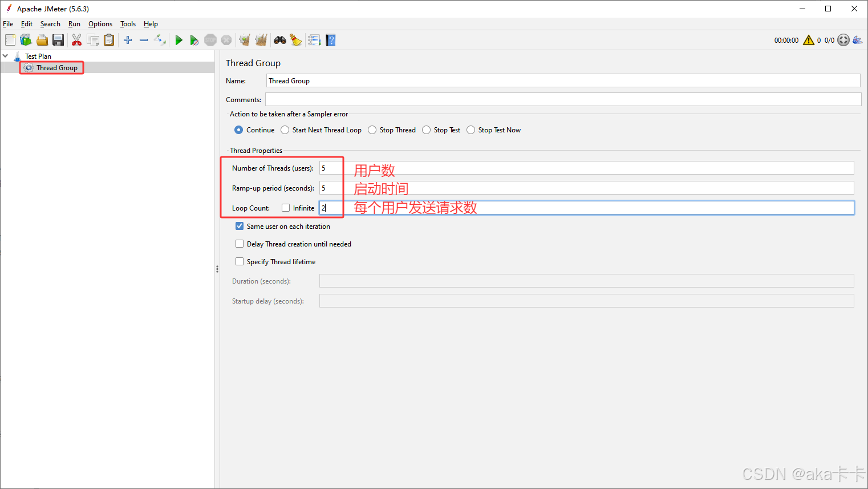Click the Comments input field
868x489 pixels.
563,99
